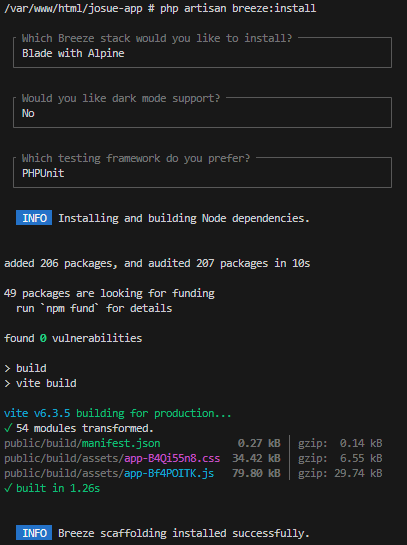
Task: Click the checkmark before built in 1.26s
Action: (8, 488)
